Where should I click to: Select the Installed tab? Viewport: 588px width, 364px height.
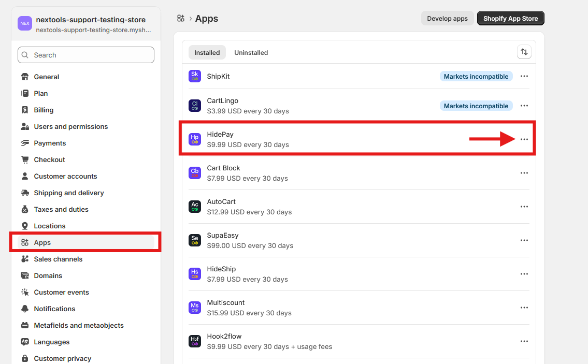207,52
